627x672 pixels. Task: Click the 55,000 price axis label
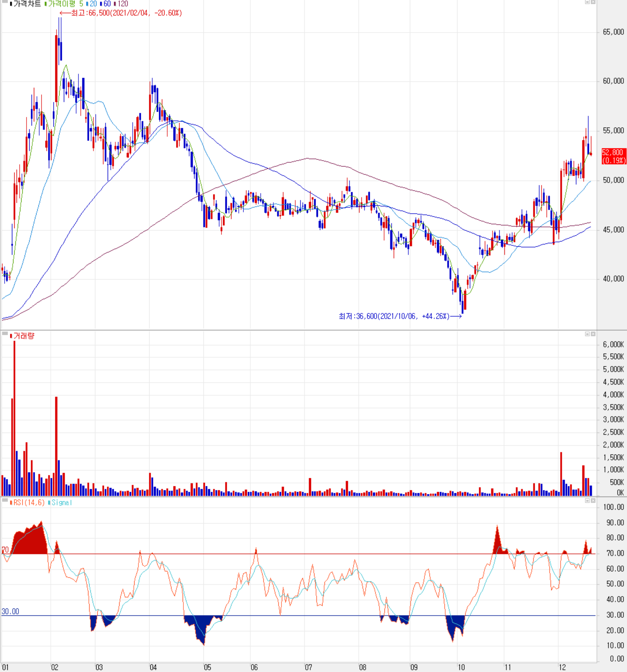click(613, 131)
